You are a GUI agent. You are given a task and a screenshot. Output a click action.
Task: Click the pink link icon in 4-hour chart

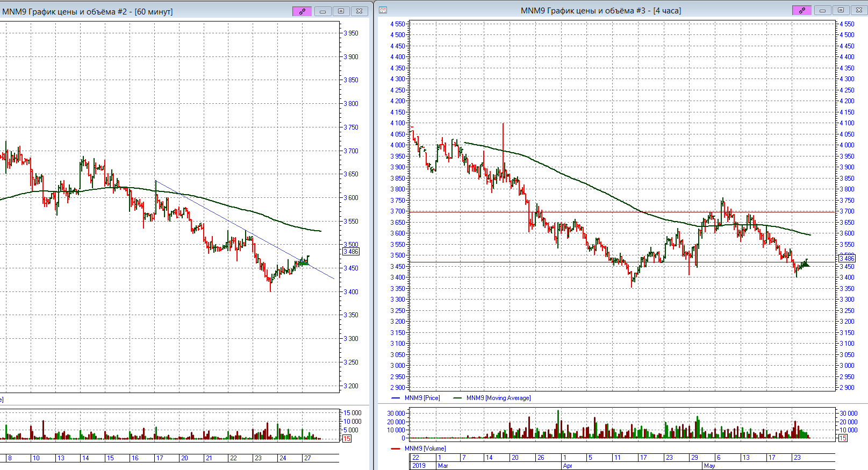(801, 10)
